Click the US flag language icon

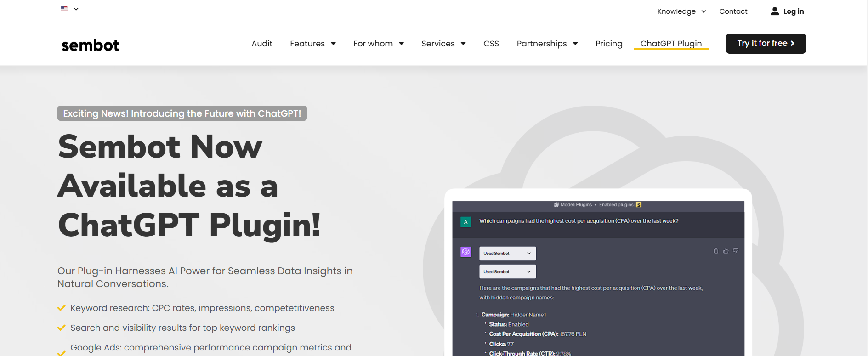point(64,9)
